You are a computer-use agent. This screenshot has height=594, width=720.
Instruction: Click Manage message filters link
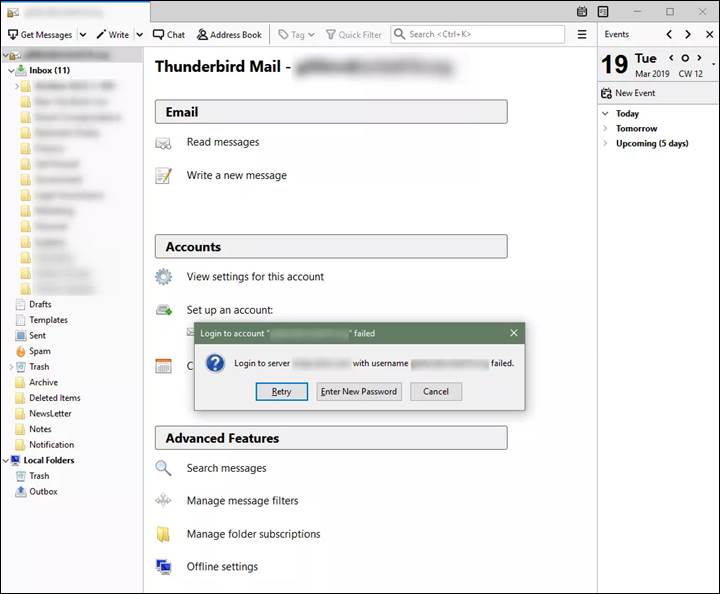(242, 501)
